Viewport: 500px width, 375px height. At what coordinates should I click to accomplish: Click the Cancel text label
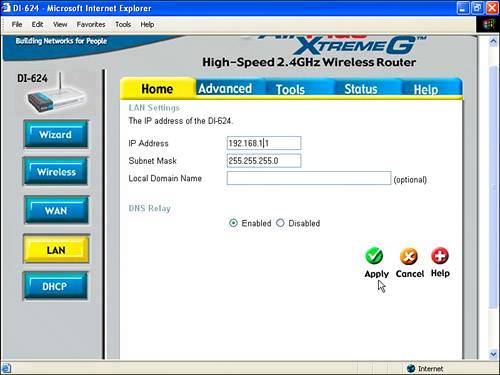pos(410,274)
